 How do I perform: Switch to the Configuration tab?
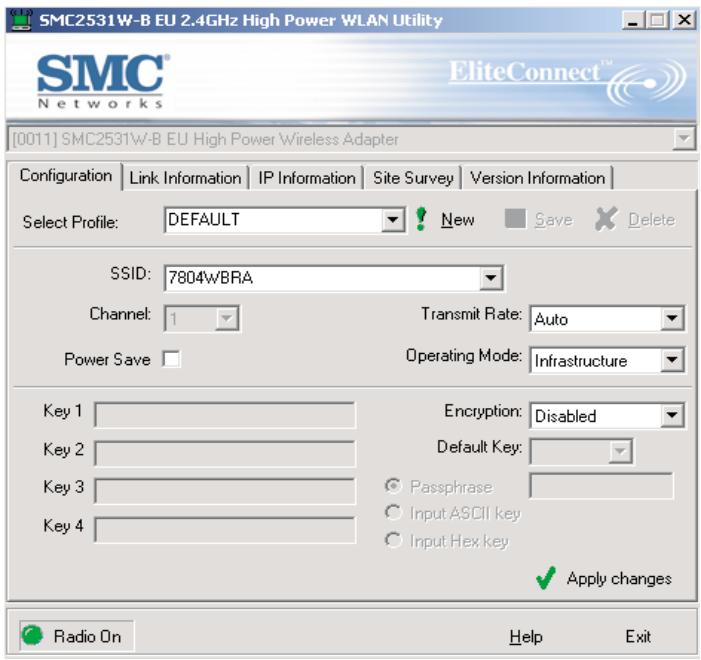(x=66, y=176)
